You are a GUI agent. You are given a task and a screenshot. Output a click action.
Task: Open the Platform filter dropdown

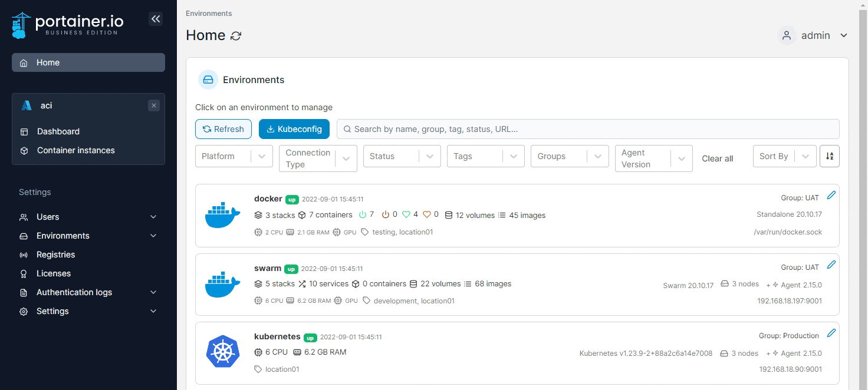click(234, 156)
